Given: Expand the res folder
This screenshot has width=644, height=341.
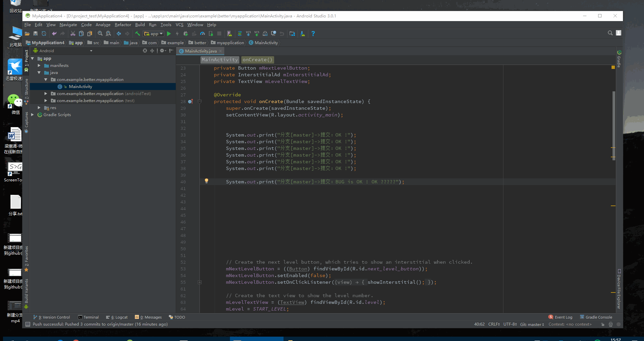Looking at the screenshot, I should [x=39, y=108].
